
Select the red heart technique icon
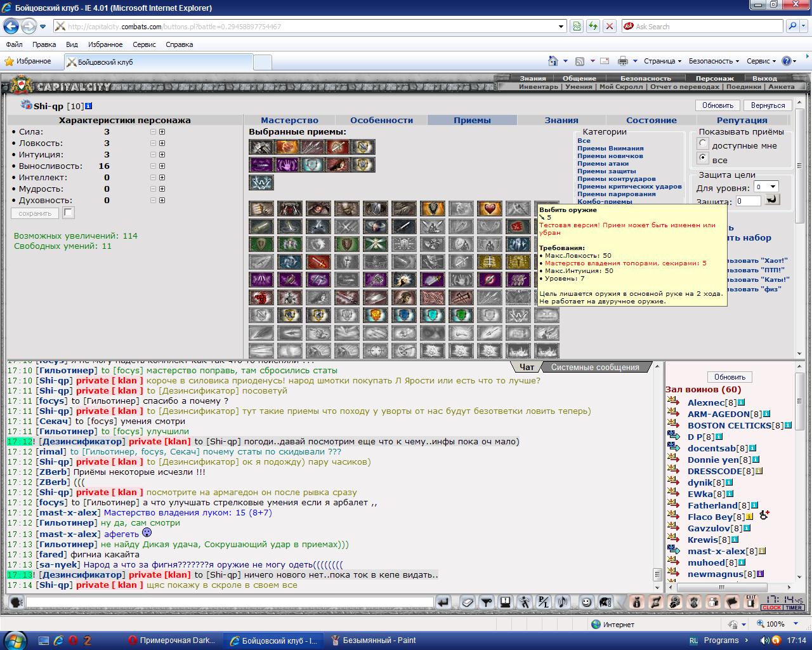pos(489,208)
